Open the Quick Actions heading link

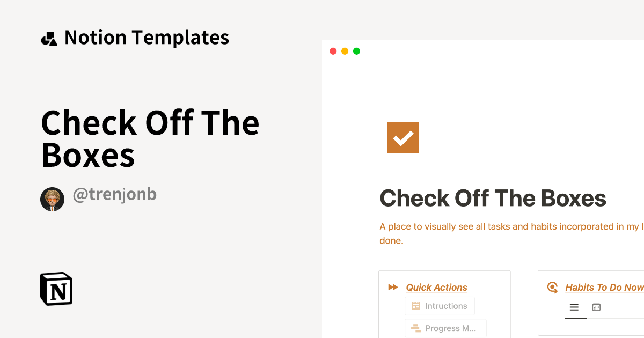point(436,288)
